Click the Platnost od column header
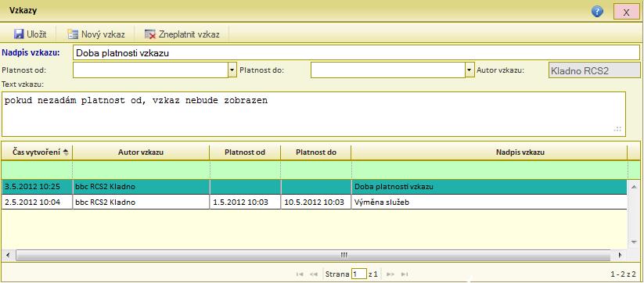This screenshot has width=644, height=283. pos(245,152)
